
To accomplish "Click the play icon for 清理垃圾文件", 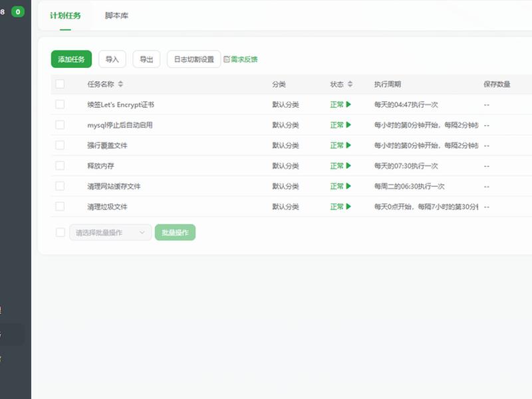I will coord(348,206).
